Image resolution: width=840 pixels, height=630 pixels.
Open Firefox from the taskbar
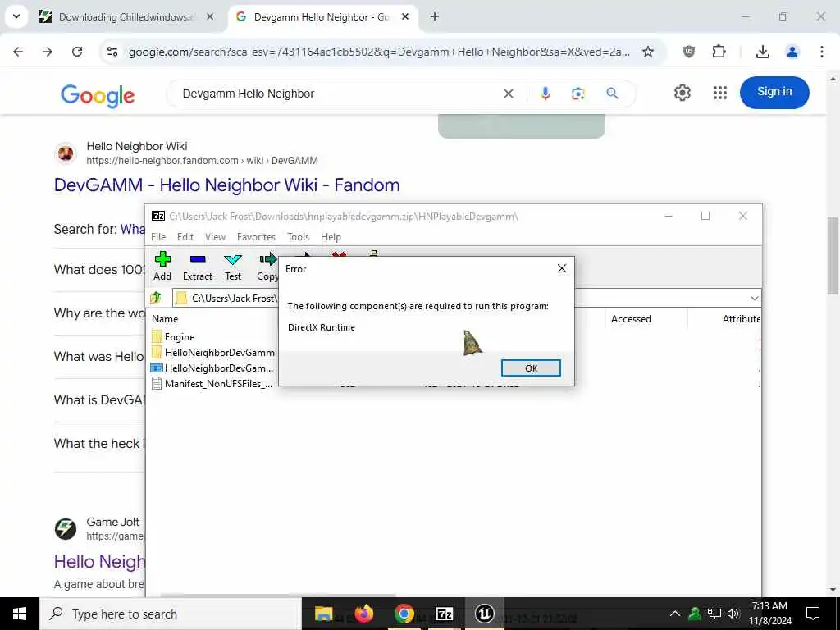coord(363,614)
